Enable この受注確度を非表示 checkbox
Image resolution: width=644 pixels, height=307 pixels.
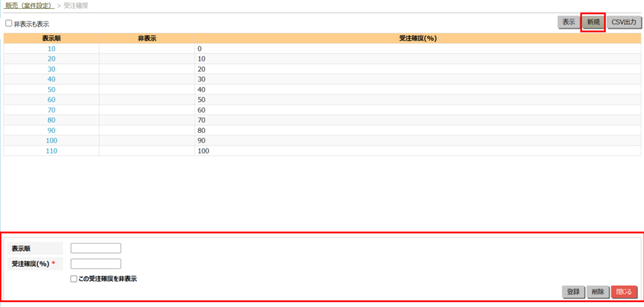(x=74, y=278)
